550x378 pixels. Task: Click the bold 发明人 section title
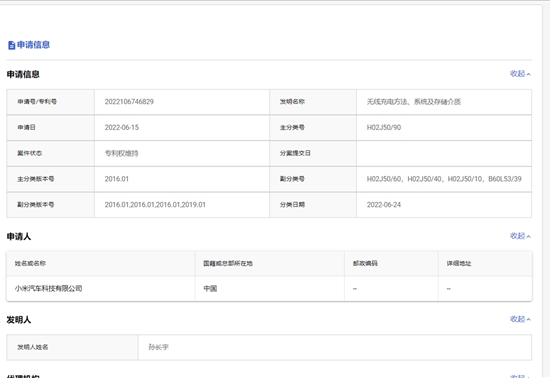point(19,320)
